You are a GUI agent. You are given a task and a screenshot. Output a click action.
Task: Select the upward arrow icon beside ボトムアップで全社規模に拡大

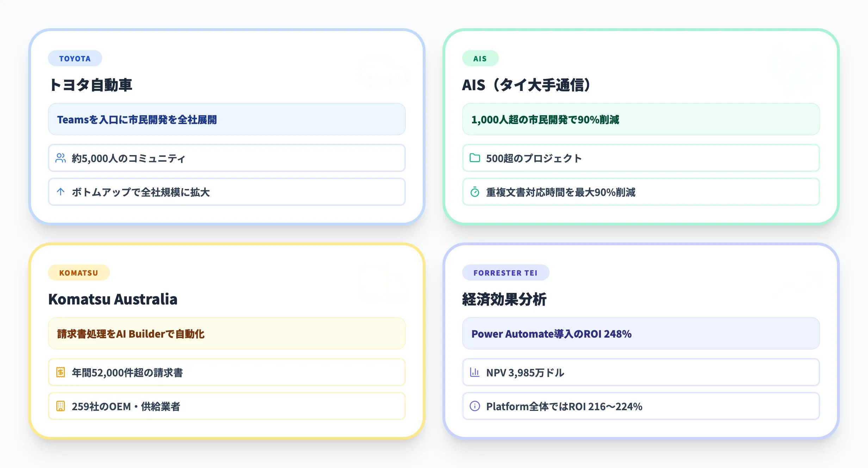[61, 192]
